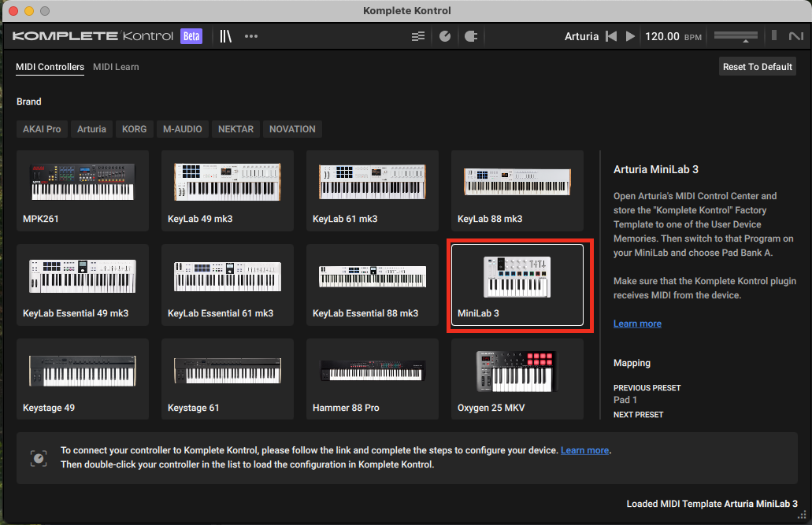Click the PREVIOUS PRESET mapping label

647,388
